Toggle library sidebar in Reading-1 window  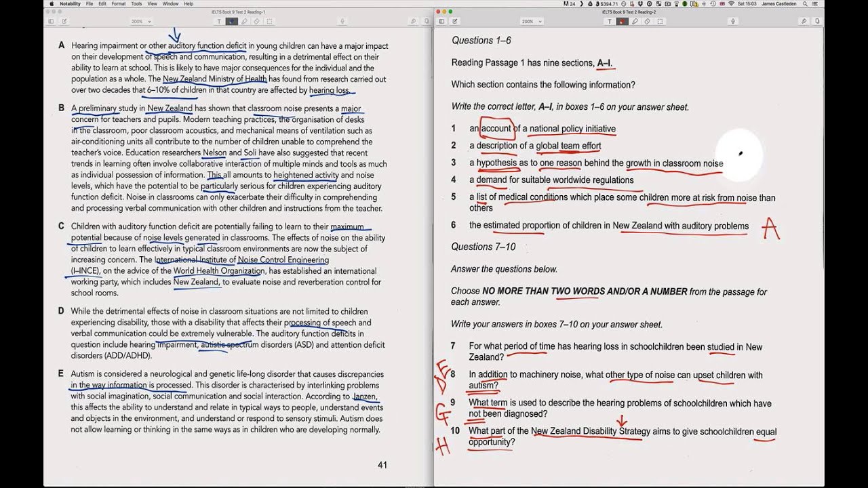click(x=51, y=21)
